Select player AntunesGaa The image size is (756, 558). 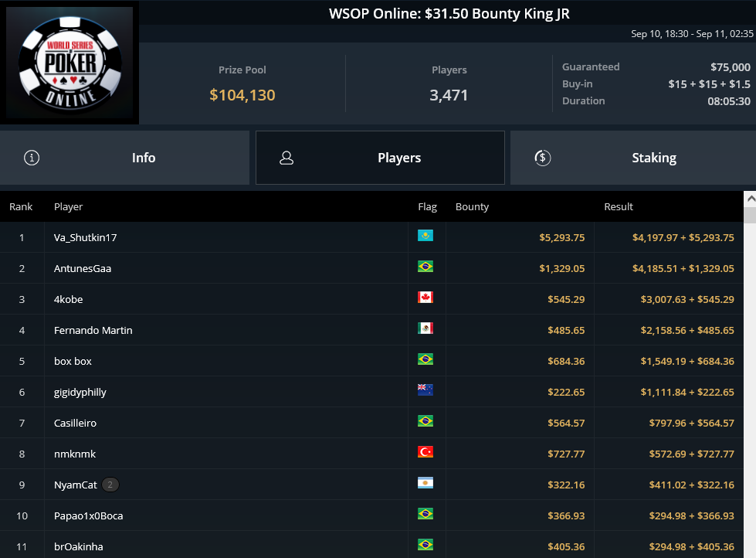pyautogui.click(x=83, y=268)
